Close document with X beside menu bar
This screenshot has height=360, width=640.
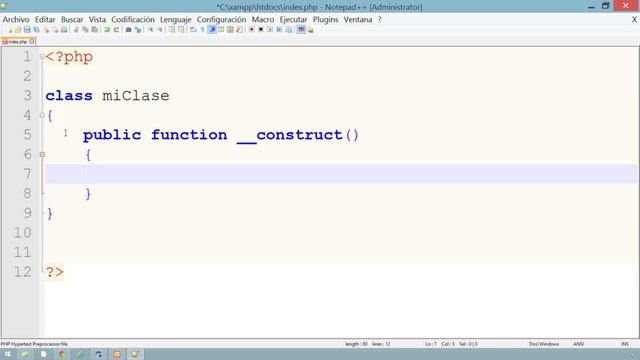[634, 20]
